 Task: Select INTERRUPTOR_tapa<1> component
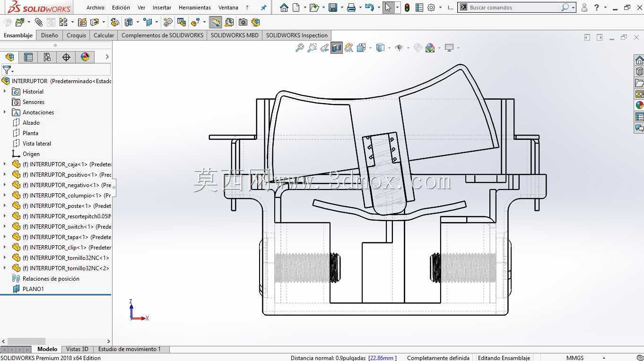pyautogui.click(x=67, y=237)
